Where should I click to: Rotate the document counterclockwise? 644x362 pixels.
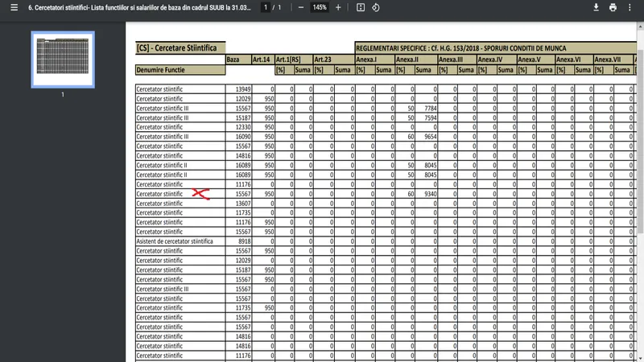376,7
